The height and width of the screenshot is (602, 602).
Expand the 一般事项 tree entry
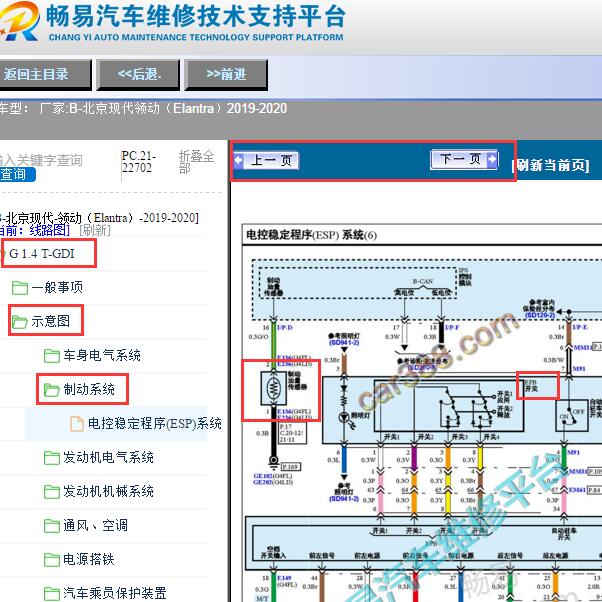coord(57,287)
